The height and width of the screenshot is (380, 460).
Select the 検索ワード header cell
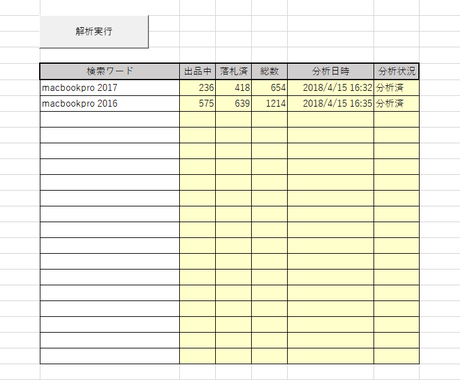click(110, 71)
